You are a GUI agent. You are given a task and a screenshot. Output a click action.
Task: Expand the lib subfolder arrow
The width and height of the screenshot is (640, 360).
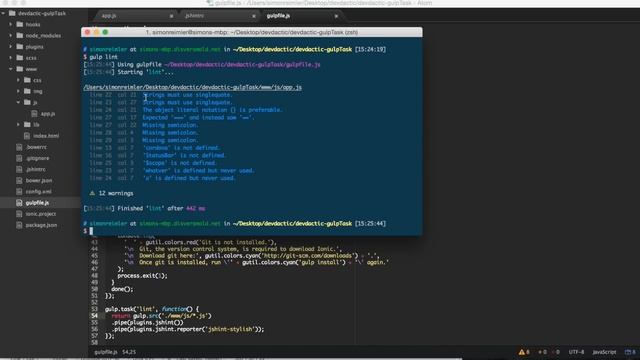point(18,124)
